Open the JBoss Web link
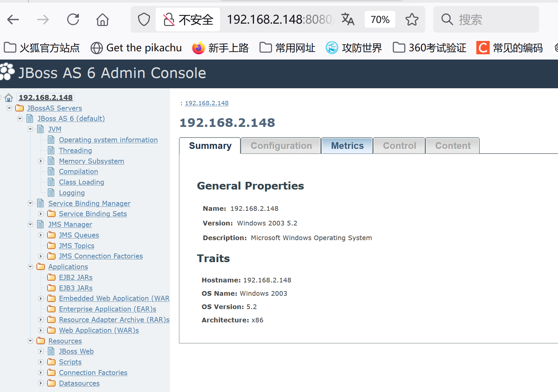558x392 pixels. (76, 351)
